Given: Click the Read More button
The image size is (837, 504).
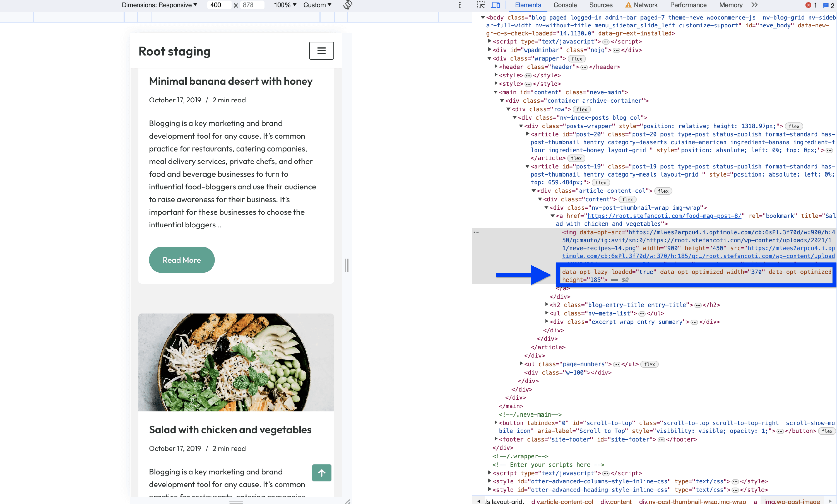Looking at the screenshot, I should (182, 260).
